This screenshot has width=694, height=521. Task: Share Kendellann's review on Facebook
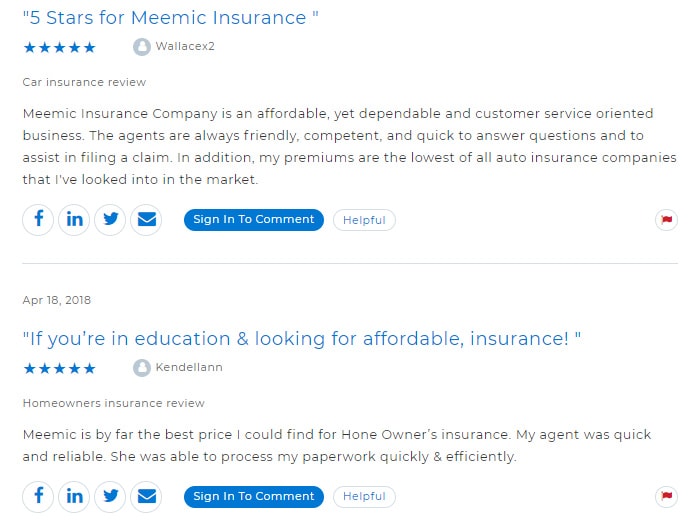[x=39, y=497]
